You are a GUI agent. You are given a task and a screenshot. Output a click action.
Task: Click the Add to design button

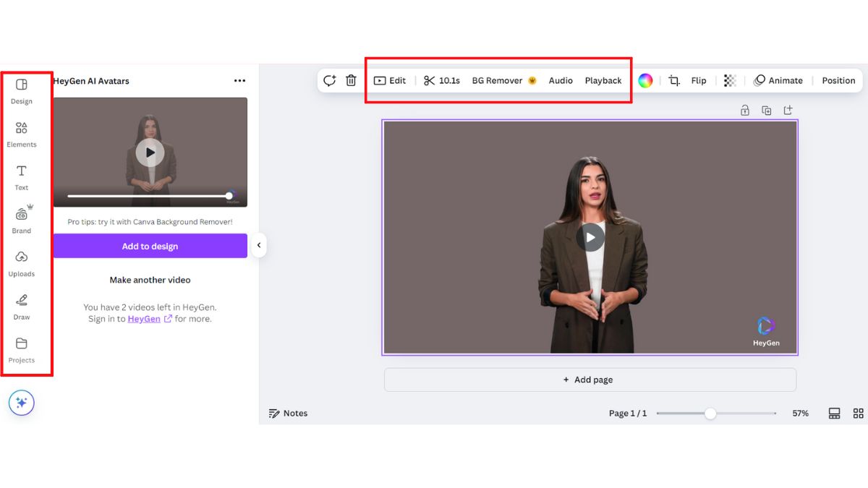[x=150, y=246]
